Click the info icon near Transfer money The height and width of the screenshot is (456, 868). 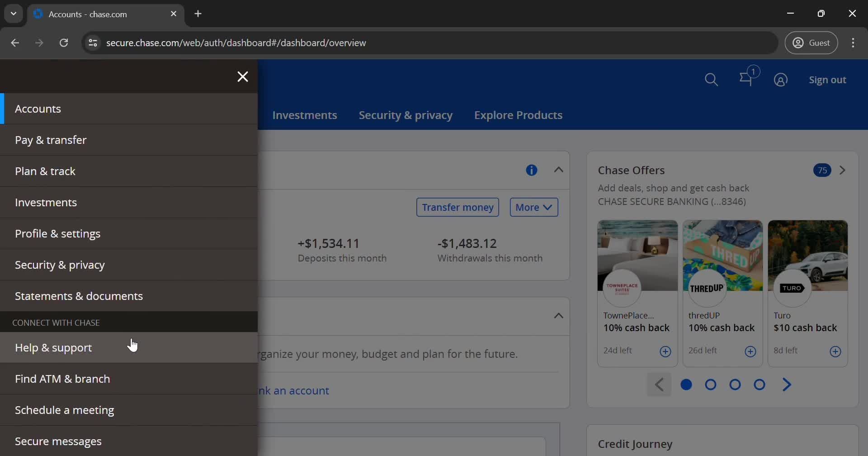pyautogui.click(x=532, y=170)
